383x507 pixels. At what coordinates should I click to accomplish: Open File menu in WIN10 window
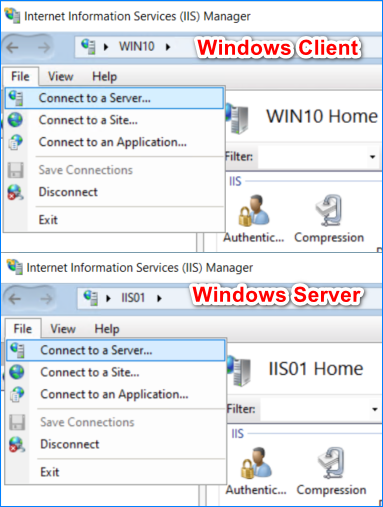[x=20, y=76]
